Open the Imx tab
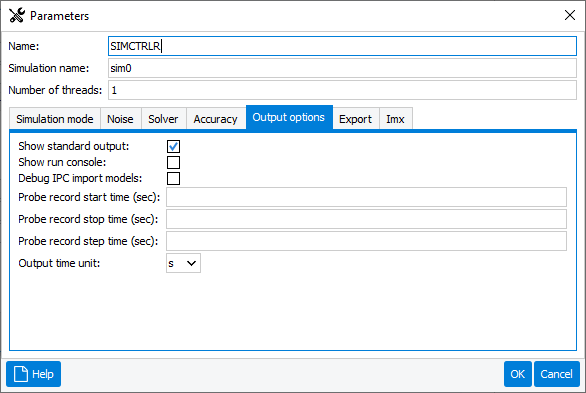 (x=395, y=119)
